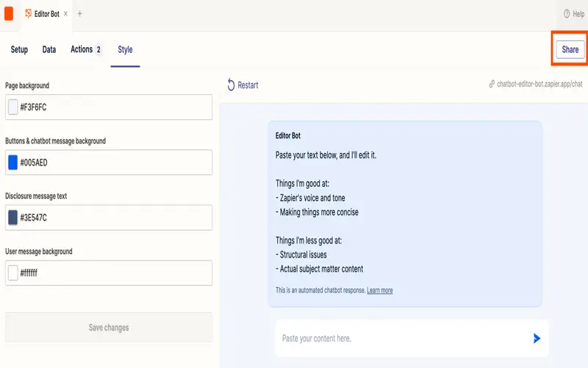Click the 'Structural issues' line
588x368 pixels.
(301, 255)
